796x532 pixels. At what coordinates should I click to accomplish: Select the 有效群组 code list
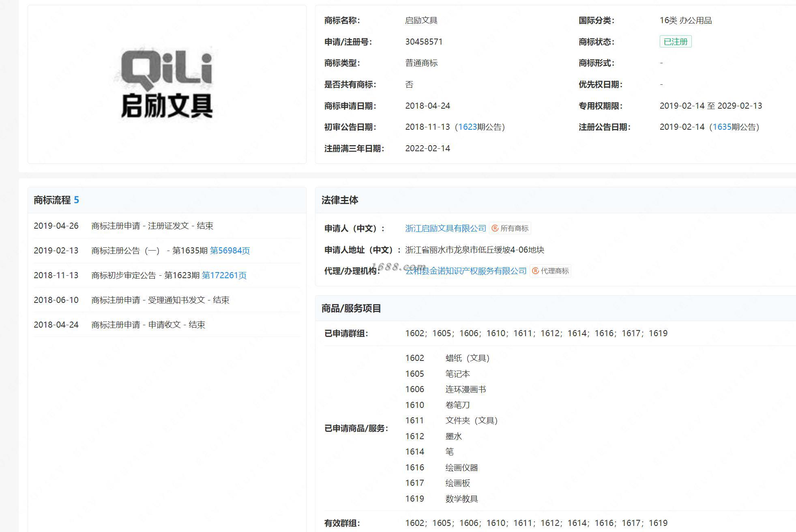click(x=536, y=523)
